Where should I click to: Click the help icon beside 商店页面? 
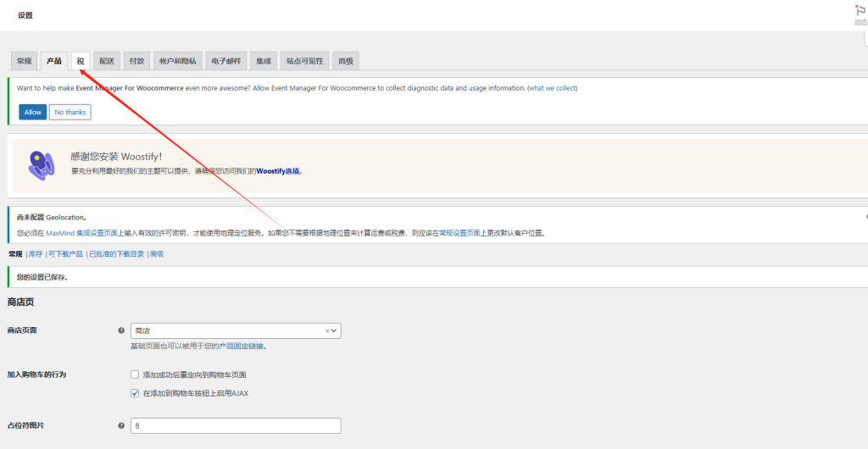point(122,331)
